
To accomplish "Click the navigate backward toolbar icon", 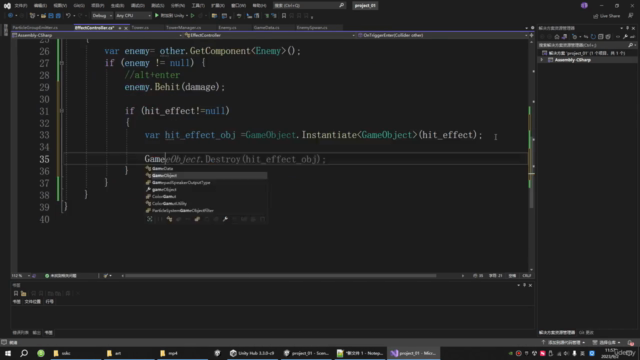I will (x=10, y=16).
